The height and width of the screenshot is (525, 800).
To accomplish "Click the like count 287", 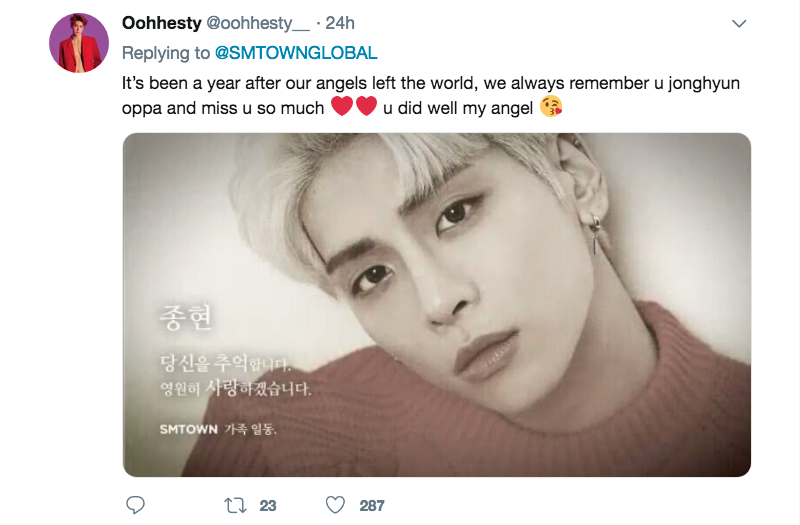I will (x=372, y=506).
